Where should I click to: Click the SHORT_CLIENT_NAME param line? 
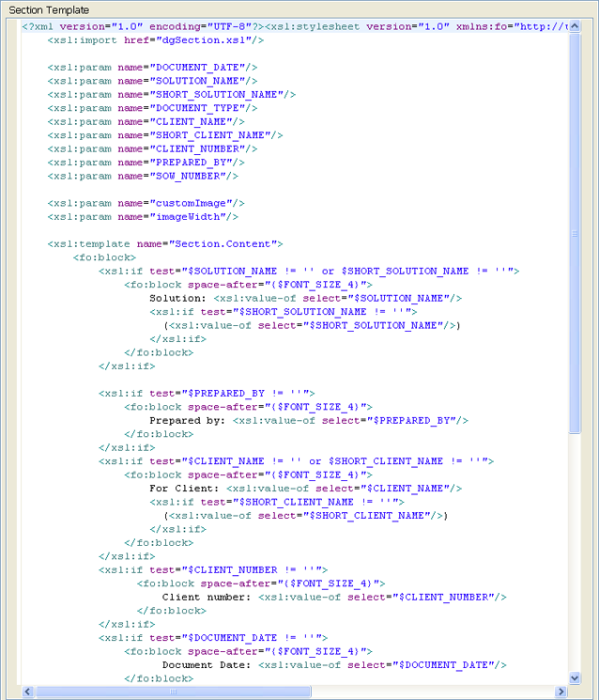[165, 135]
